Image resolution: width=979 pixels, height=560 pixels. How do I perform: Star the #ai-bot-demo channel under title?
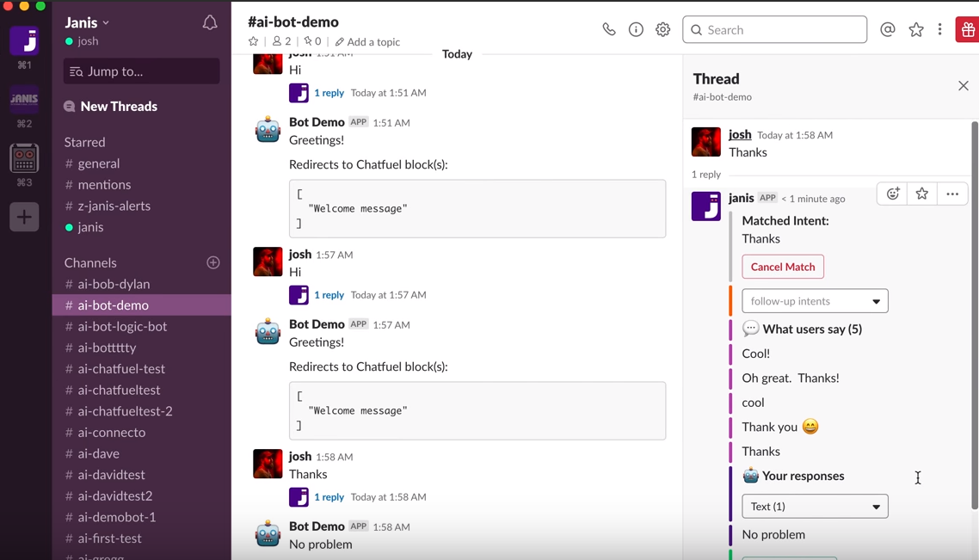253,41
